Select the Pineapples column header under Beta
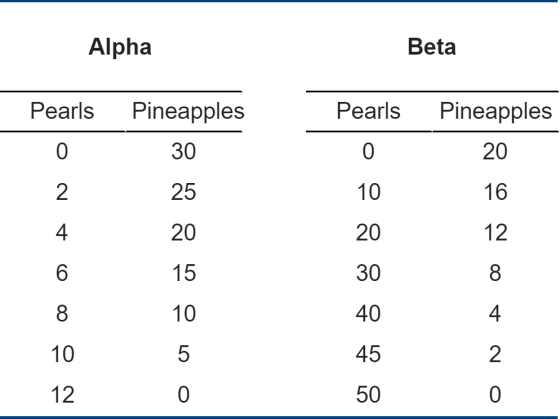 [496, 112]
